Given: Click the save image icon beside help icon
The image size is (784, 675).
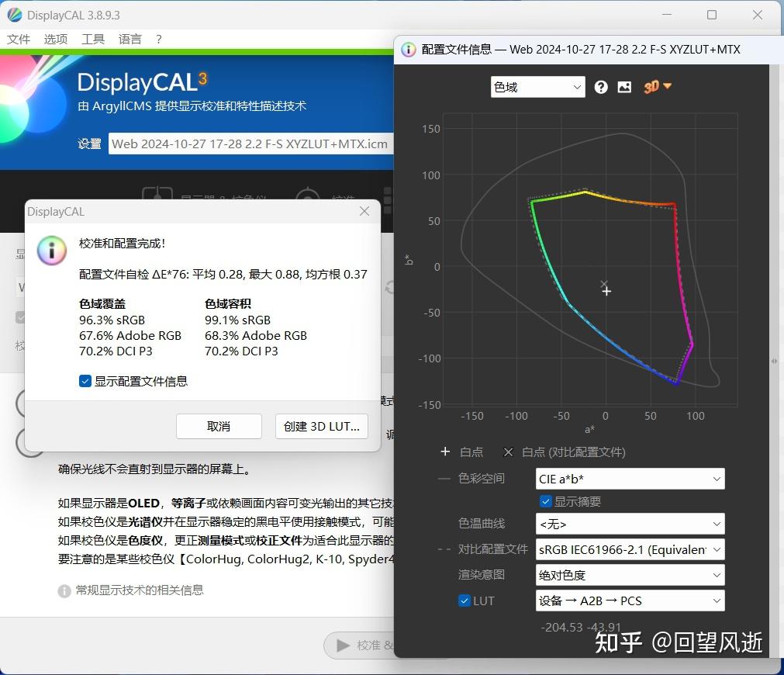Looking at the screenshot, I should (624, 87).
